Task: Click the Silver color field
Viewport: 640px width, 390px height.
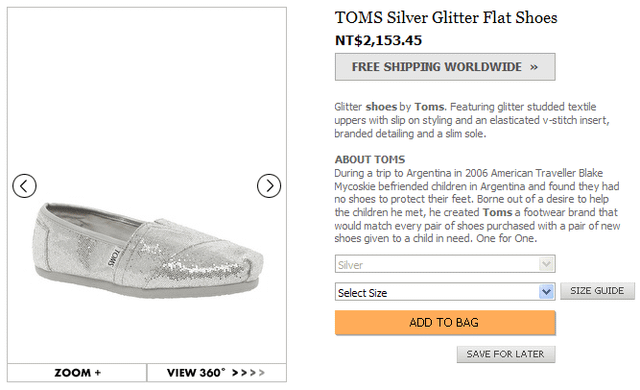Action: coord(445,264)
